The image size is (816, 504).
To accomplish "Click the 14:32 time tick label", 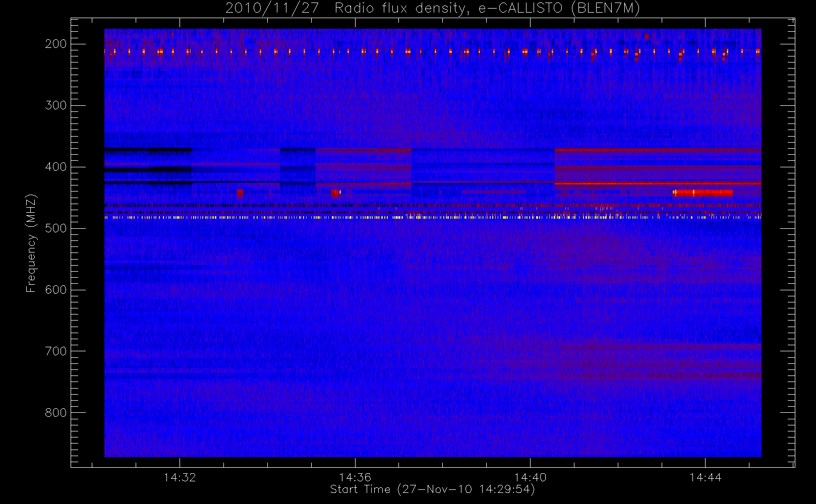I will [180, 477].
